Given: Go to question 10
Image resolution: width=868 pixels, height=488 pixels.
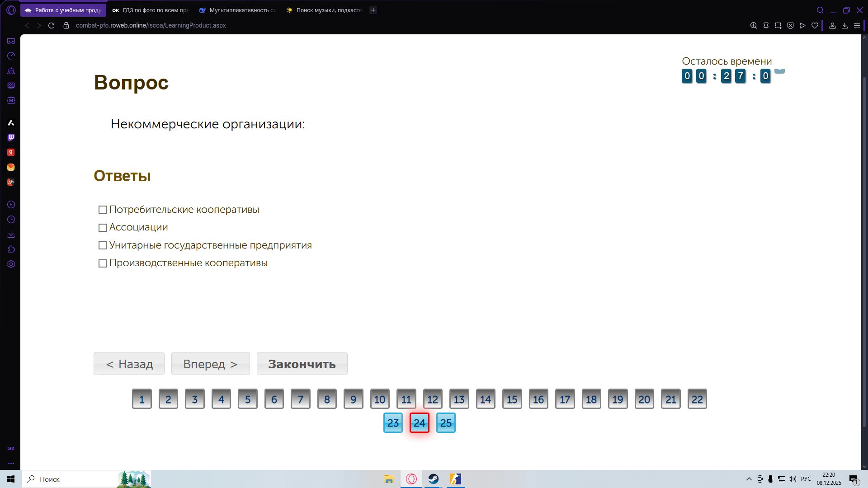Looking at the screenshot, I should pyautogui.click(x=380, y=399).
